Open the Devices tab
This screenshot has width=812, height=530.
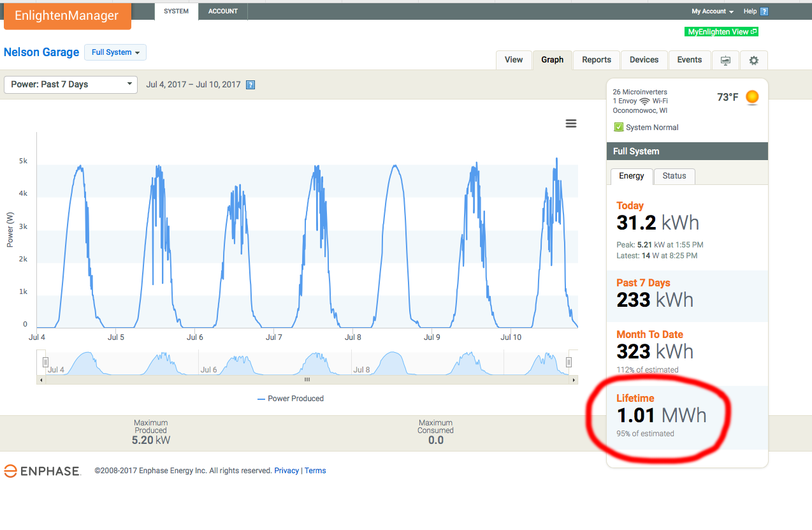[644, 60]
